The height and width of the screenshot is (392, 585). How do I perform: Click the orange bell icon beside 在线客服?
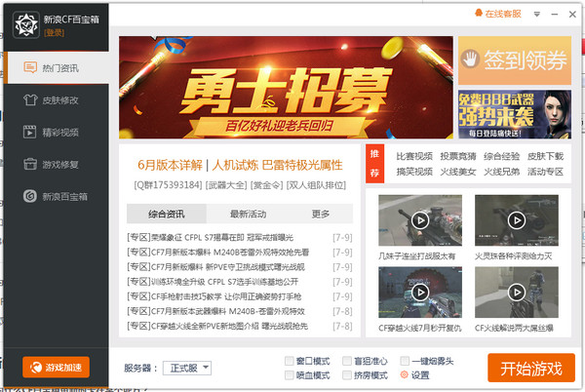(479, 14)
